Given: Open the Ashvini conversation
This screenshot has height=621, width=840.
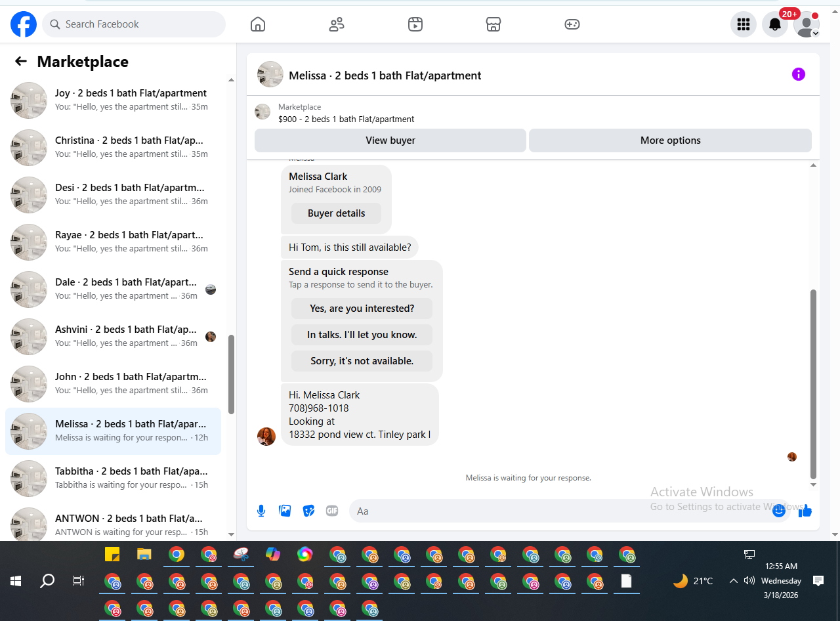Looking at the screenshot, I should point(113,337).
